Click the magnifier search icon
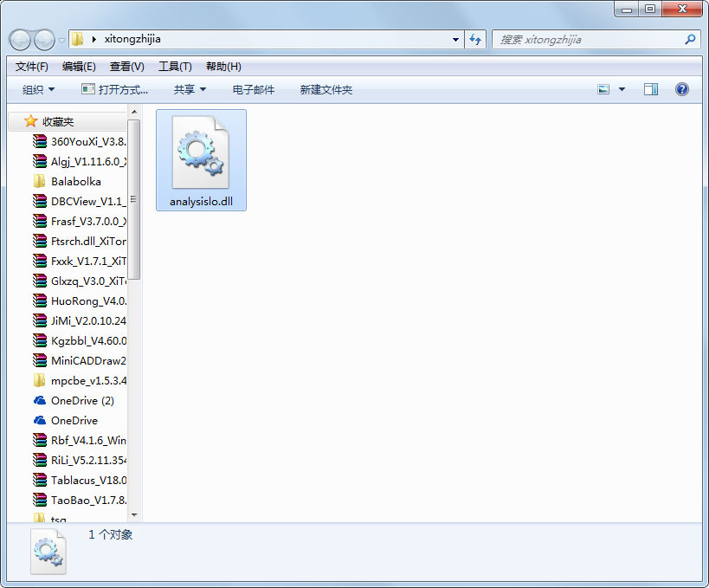Screen dimensions: 709x588 tap(690, 39)
